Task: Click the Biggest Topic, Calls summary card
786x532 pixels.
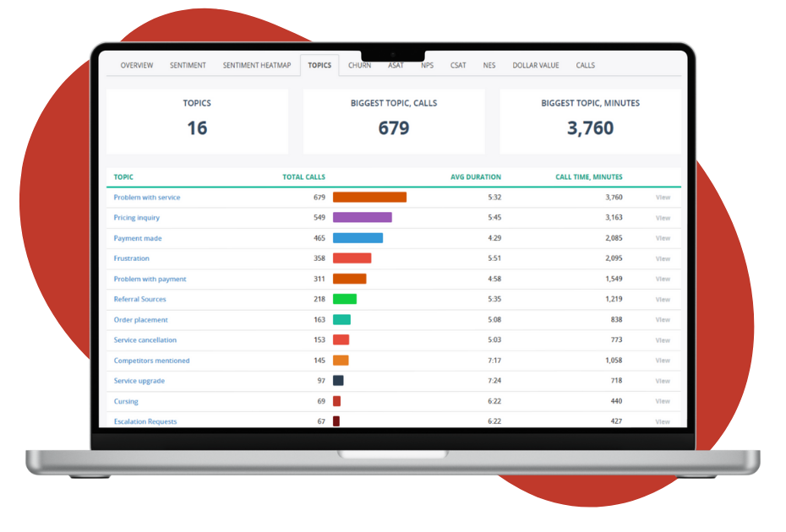Action: (394, 121)
